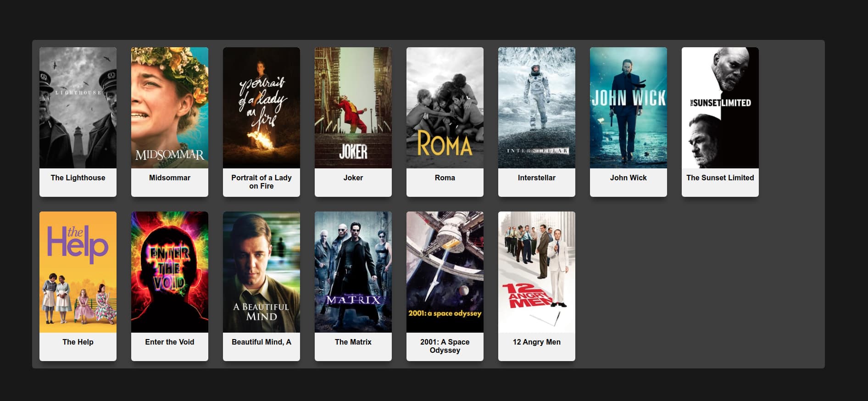Image resolution: width=868 pixels, height=401 pixels.
Task: Select the caption "Beautiful Mind, A"
Action: tap(262, 342)
